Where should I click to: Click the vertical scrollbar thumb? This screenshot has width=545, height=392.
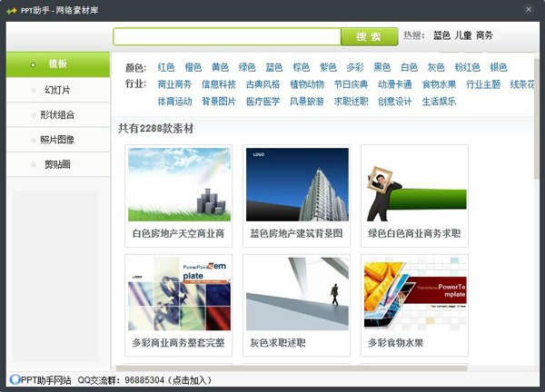(x=537, y=118)
